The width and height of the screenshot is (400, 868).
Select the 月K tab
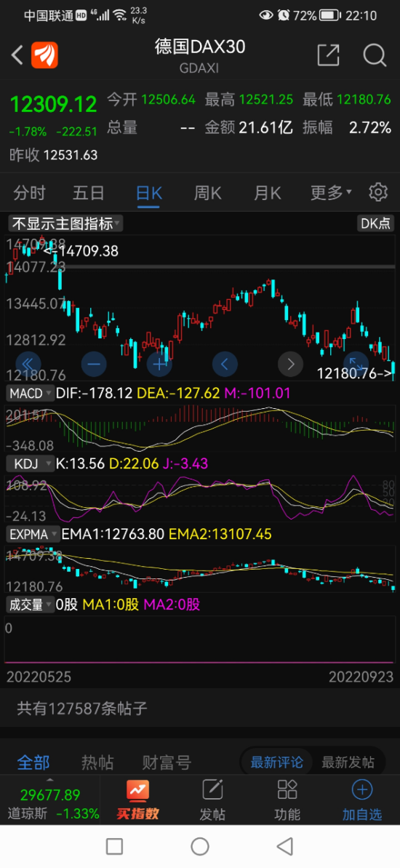267,193
